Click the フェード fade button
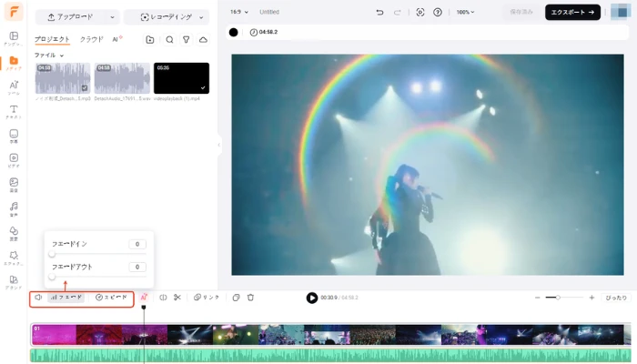 [66, 298]
